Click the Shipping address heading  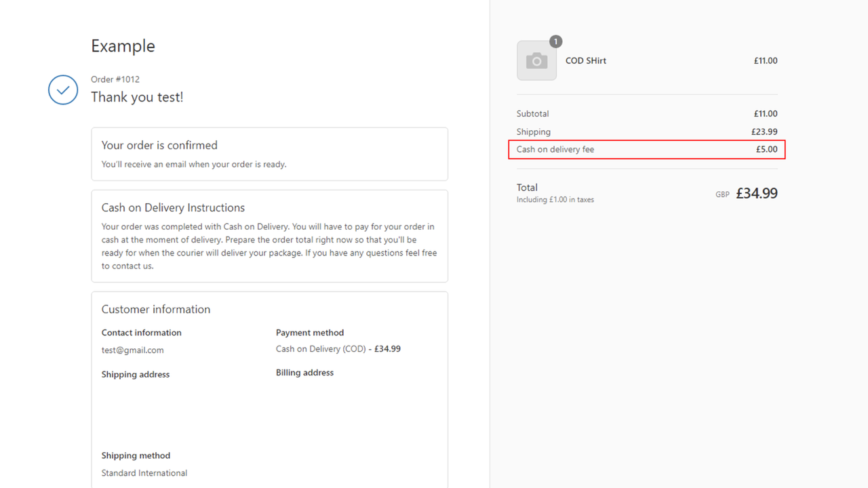coord(135,374)
